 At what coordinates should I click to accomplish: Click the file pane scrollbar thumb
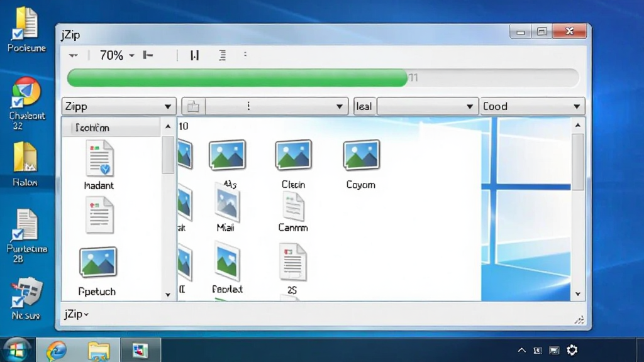(578, 162)
